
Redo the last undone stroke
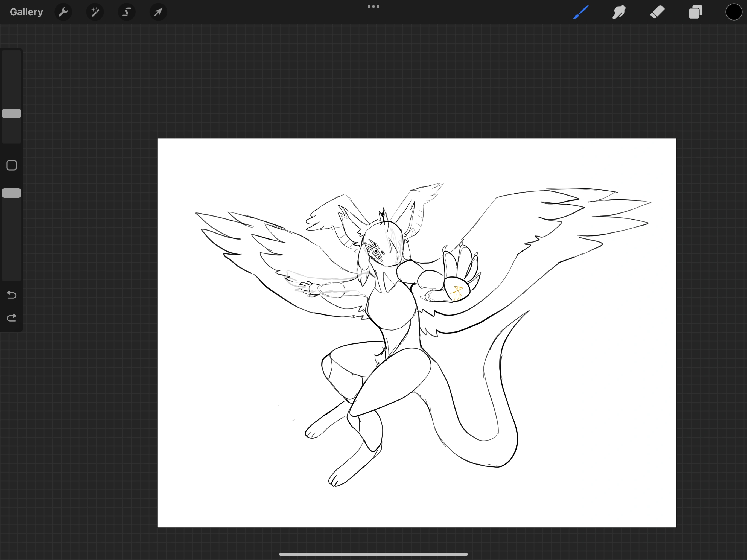(x=11, y=317)
